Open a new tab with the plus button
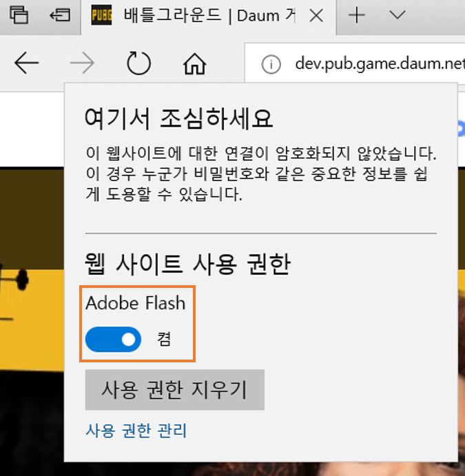The image size is (465, 476). pos(356,15)
